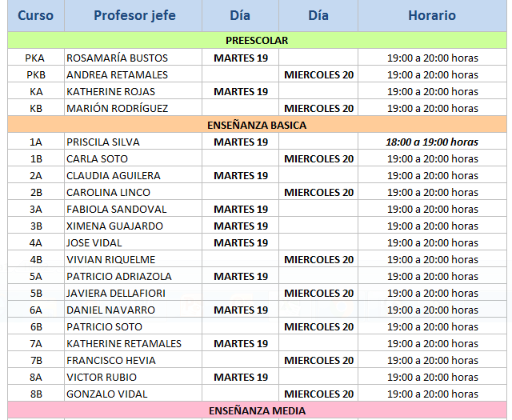Select the italic '18:00 a 19:00 horas' cell
The image size is (512, 420).
pyautogui.click(x=432, y=142)
